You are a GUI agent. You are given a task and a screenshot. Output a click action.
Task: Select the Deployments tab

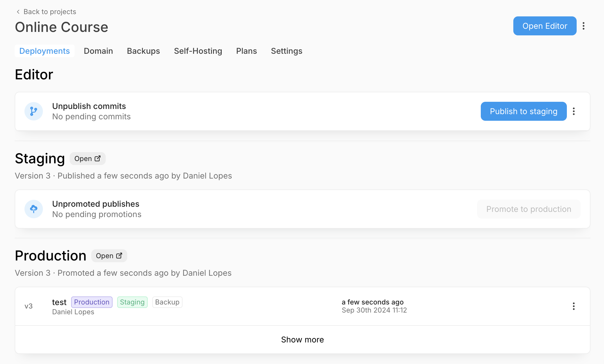[x=45, y=51]
